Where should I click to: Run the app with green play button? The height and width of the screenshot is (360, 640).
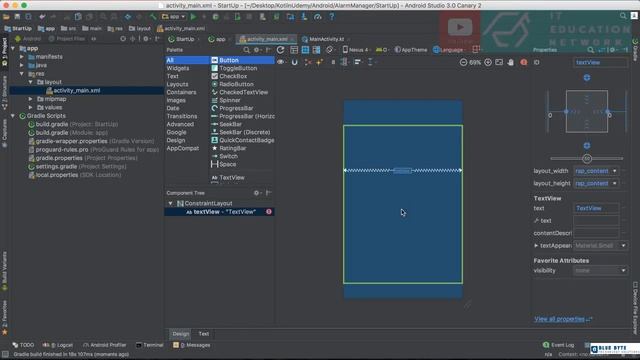tap(193, 17)
